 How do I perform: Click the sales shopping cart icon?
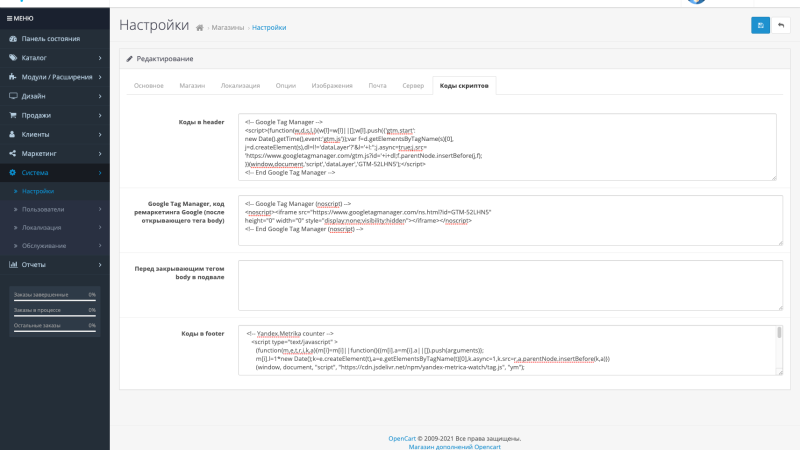13,115
